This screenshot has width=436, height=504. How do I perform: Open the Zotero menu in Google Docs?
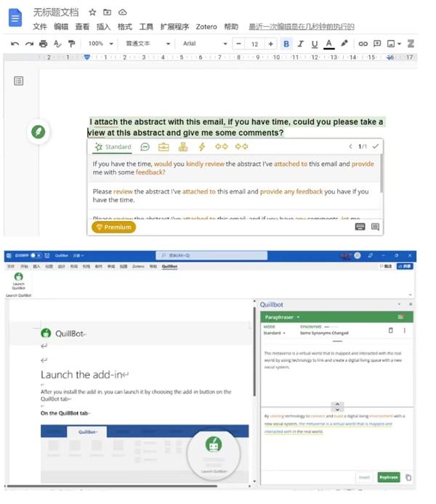(x=206, y=27)
